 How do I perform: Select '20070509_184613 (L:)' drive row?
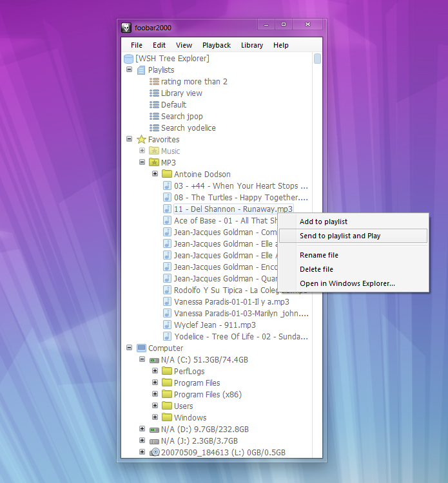click(x=223, y=453)
